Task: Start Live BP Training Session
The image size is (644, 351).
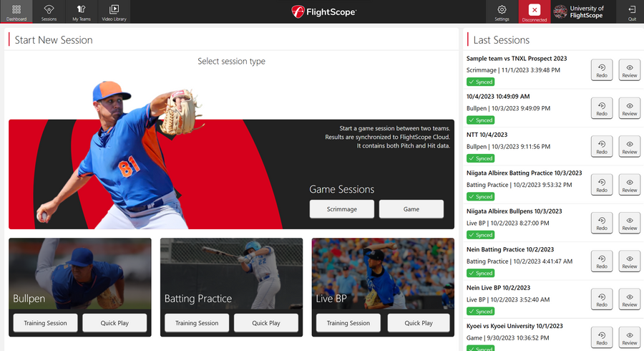Action: [348, 323]
